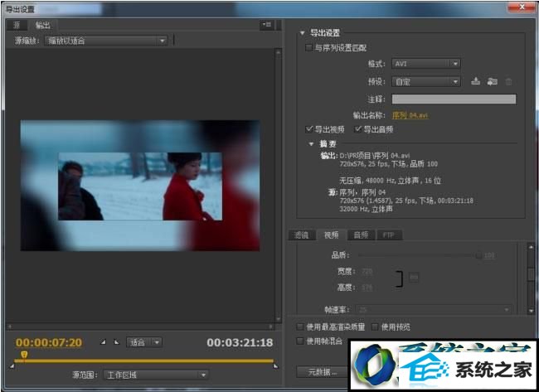539x392 pixels.
Task: Click the 品质 value 100
Action: click(489, 255)
